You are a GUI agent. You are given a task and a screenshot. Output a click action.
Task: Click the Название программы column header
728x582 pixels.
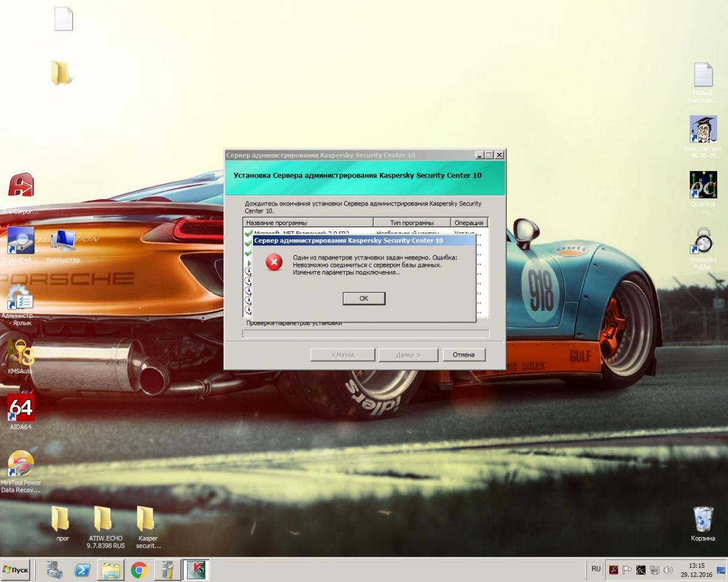[x=308, y=222]
